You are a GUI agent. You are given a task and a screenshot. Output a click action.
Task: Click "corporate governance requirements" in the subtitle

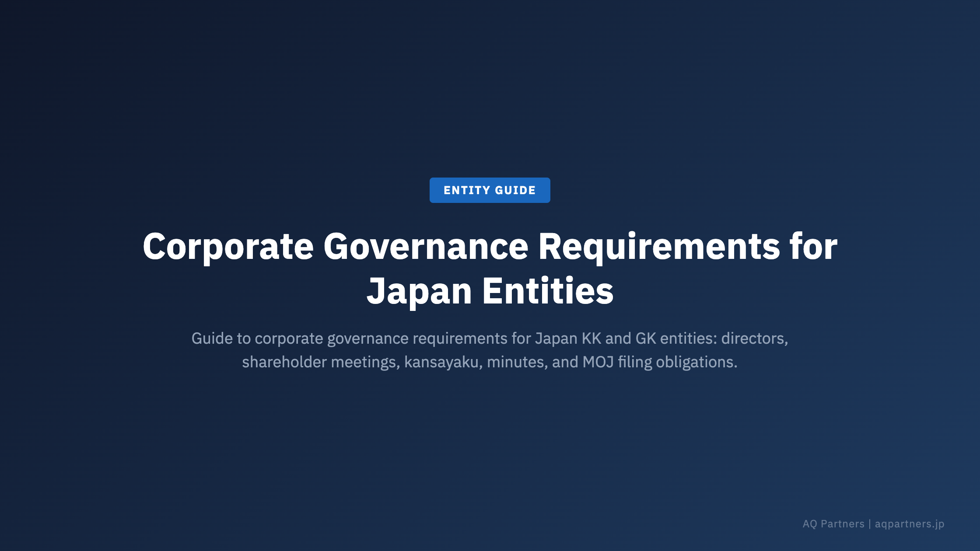coord(381,338)
